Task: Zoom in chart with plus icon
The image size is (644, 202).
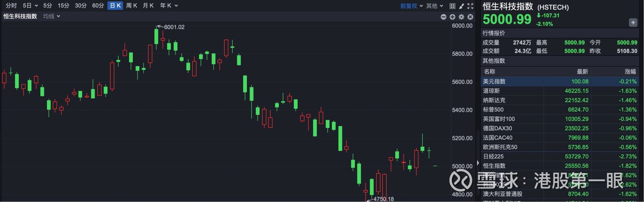Action: click(452, 17)
